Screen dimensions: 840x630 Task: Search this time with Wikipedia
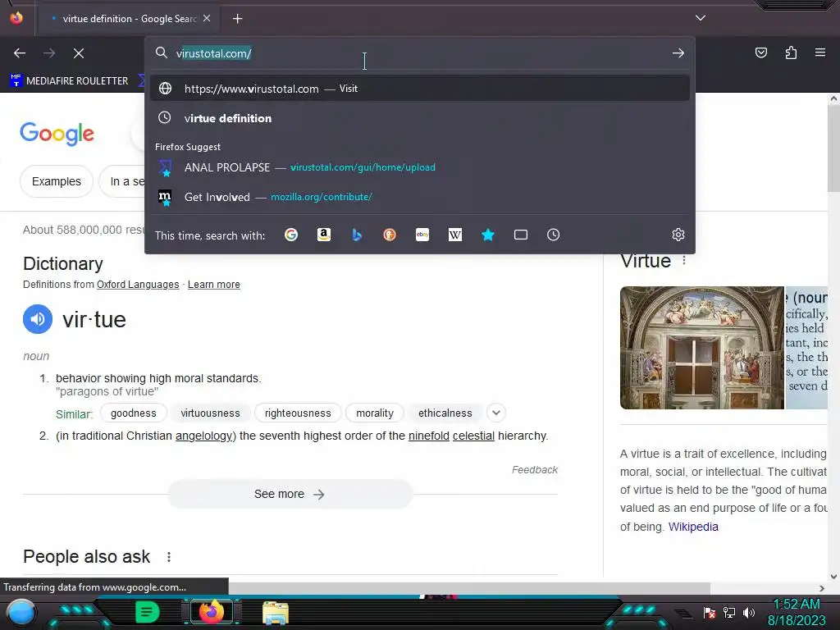click(454, 235)
